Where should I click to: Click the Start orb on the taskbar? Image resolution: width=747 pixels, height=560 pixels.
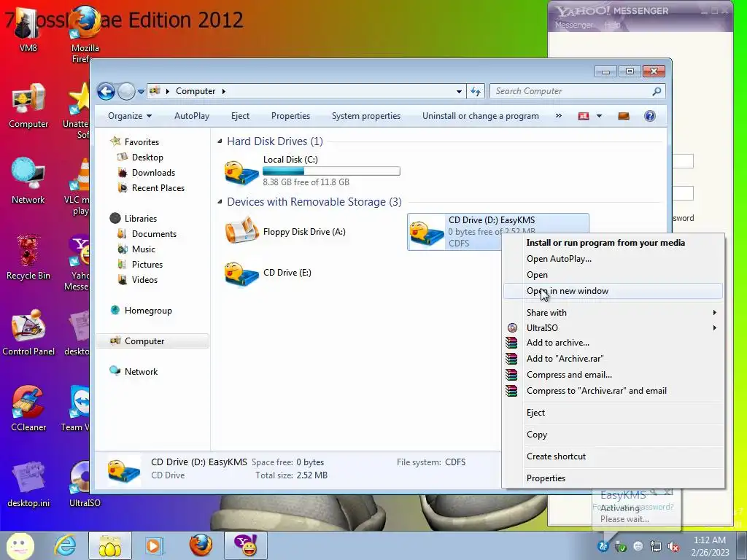pos(19,545)
